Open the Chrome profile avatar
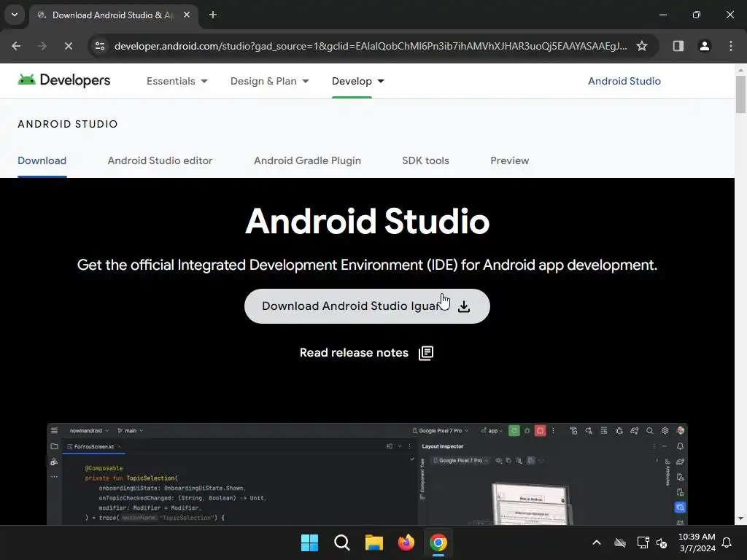 click(x=704, y=46)
